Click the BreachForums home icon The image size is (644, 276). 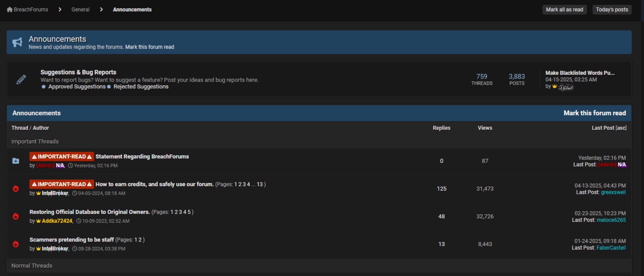[x=9, y=9]
